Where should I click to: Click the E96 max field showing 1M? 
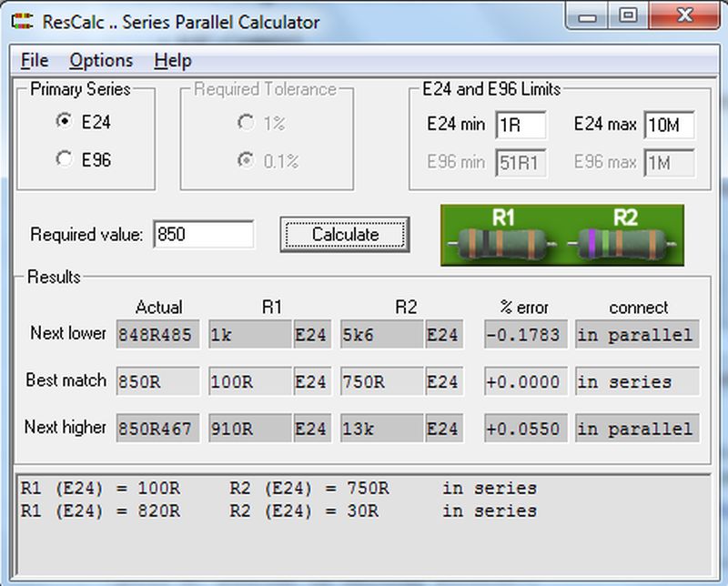[x=669, y=163]
